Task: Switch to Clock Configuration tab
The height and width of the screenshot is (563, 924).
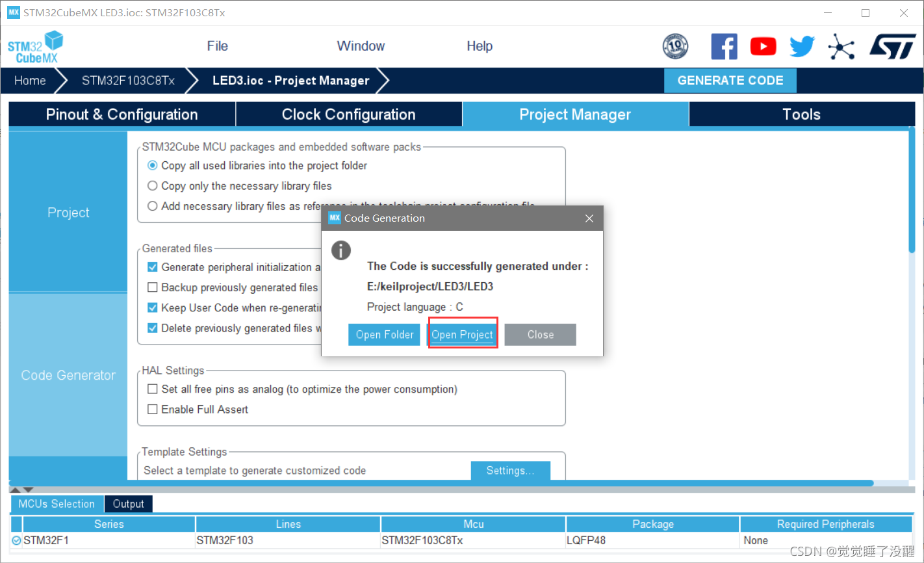Action: 349,114
